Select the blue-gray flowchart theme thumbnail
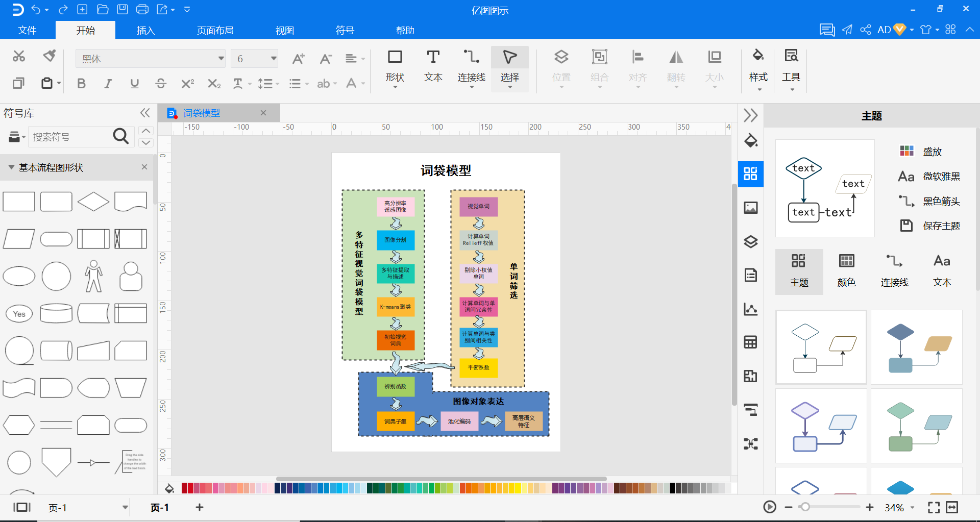980x522 pixels. click(916, 347)
